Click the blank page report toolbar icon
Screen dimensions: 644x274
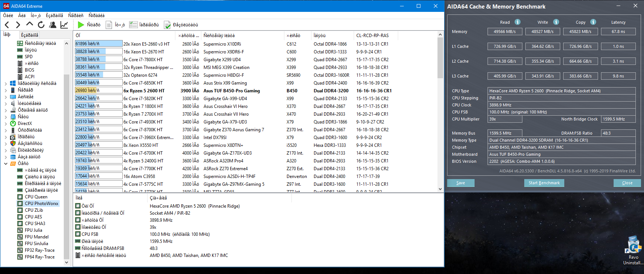tap(109, 25)
